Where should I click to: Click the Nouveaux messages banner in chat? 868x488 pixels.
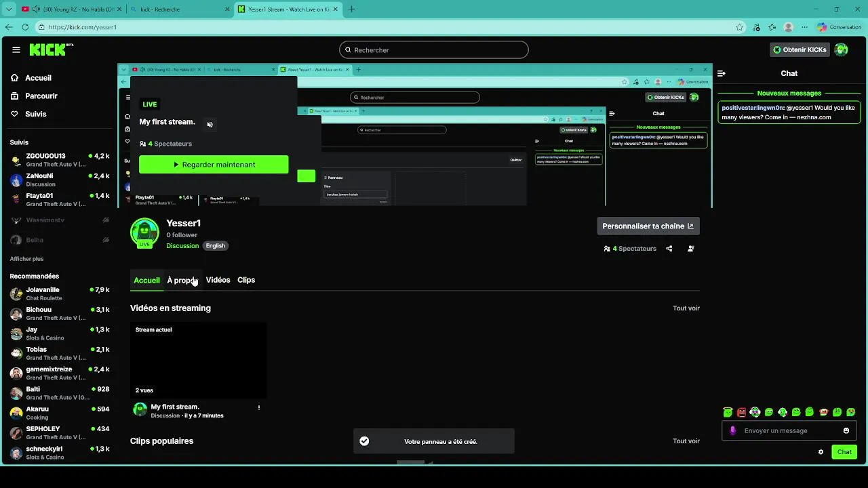pos(789,94)
